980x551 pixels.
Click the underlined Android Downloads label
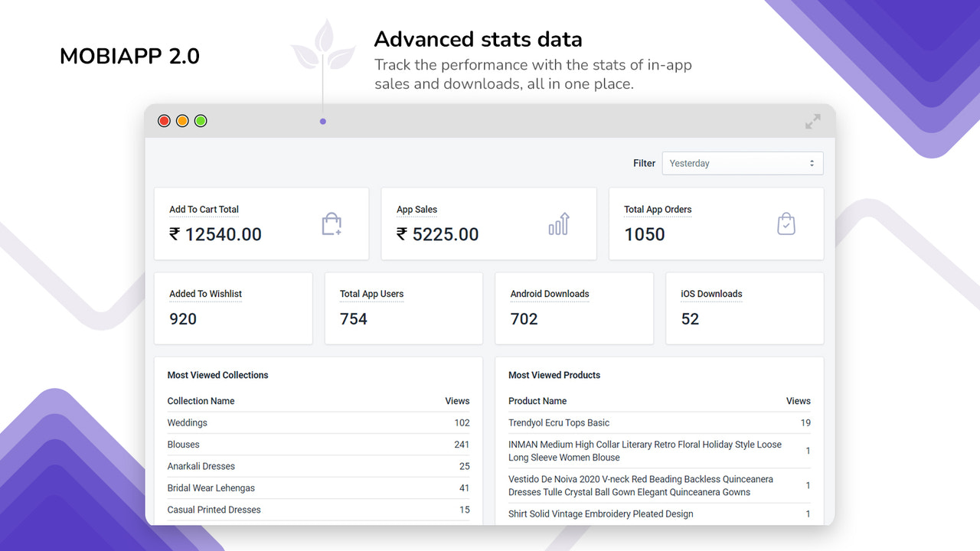point(549,293)
